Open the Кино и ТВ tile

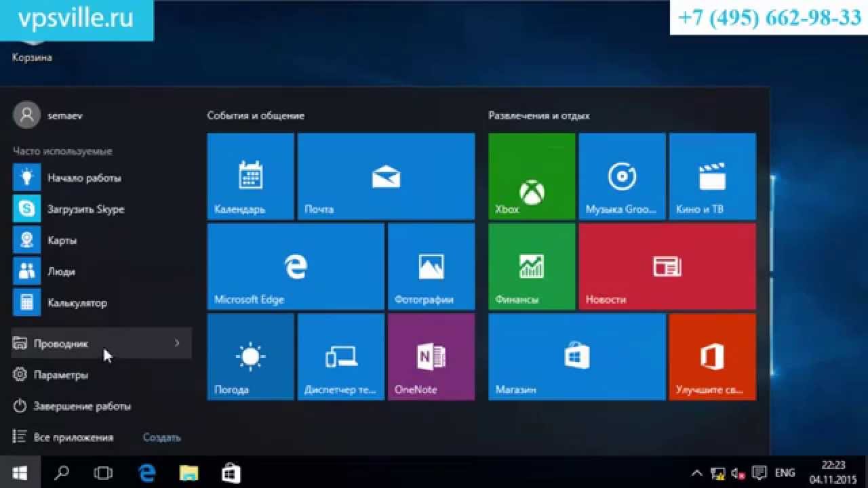click(x=712, y=176)
